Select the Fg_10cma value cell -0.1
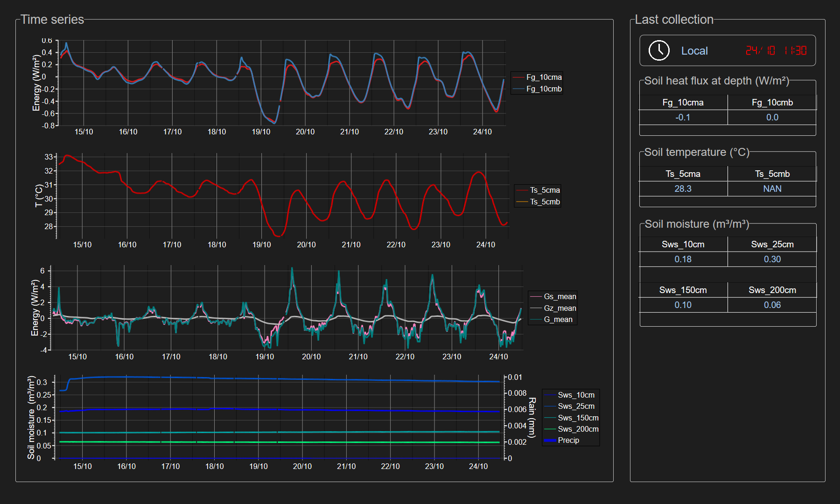This screenshot has height=504, width=840. click(x=683, y=118)
